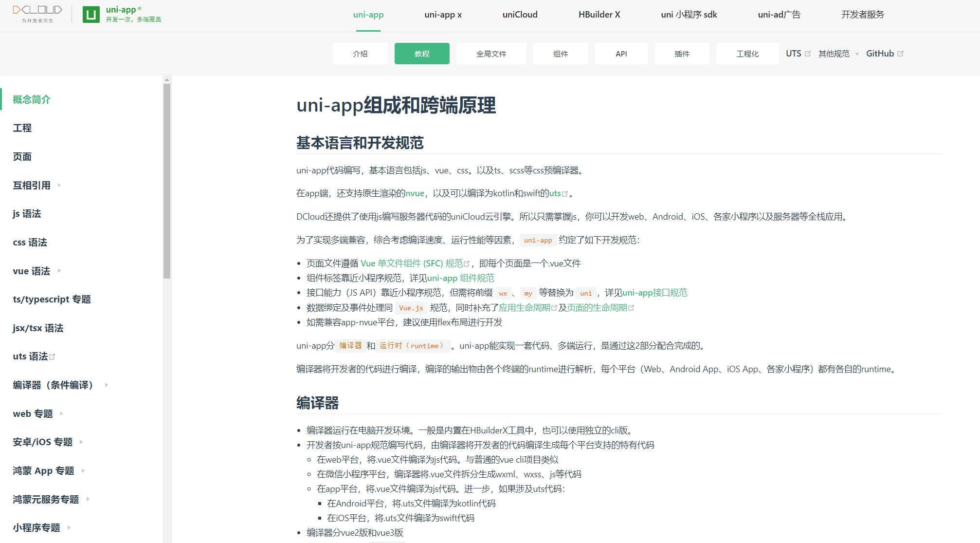
Task: Expand the 编译器（条件编译） sidebar section
Action: [x=60, y=385]
